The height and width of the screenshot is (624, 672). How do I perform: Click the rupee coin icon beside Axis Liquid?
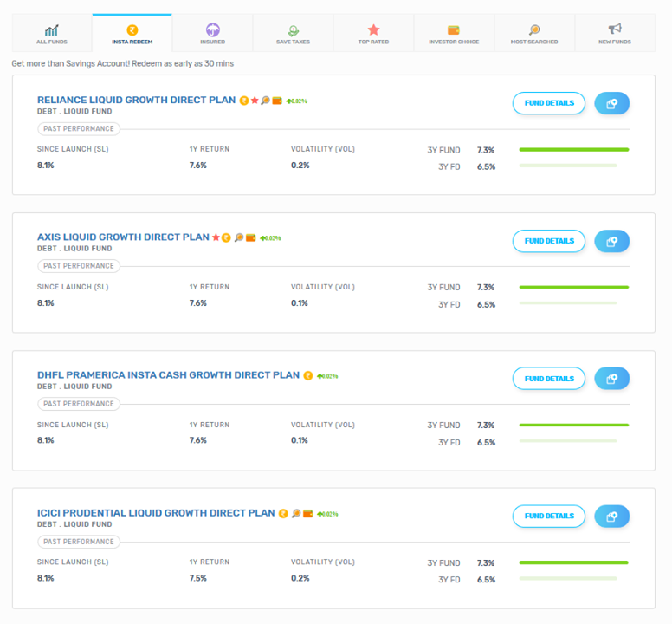(226, 237)
